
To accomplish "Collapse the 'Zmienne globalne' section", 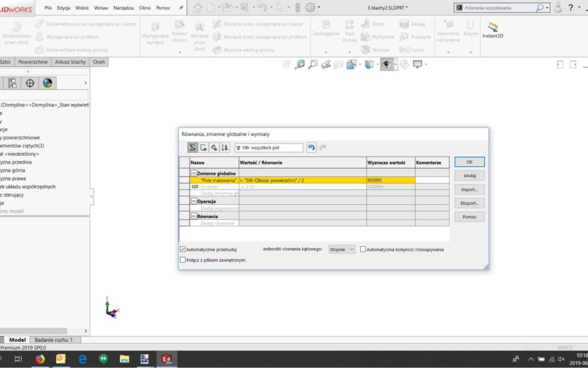I will tap(194, 173).
